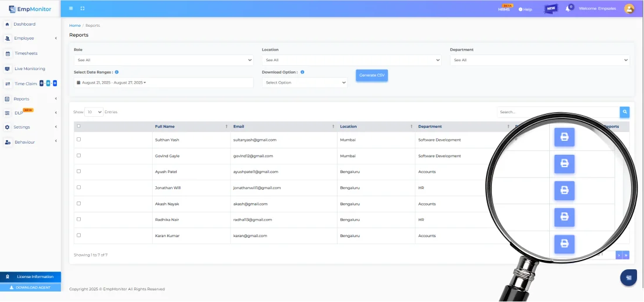This screenshot has width=644, height=302.
Task: Click the hamburger menu icon in header
Action: point(71,9)
